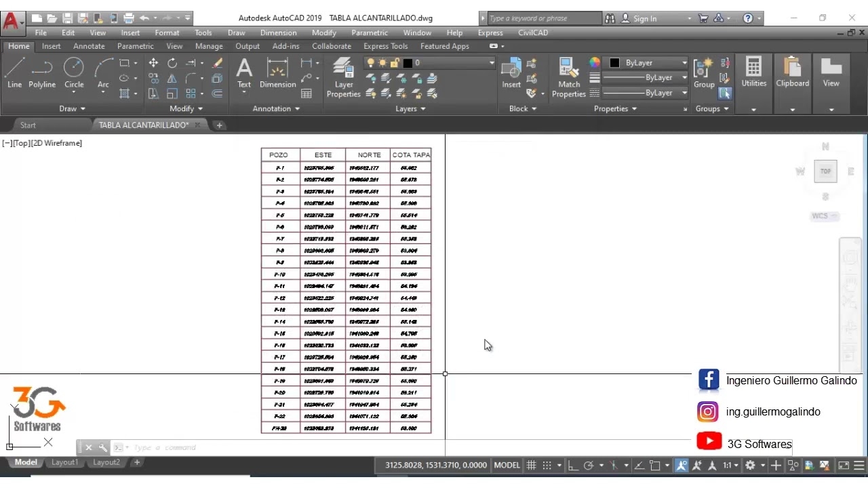The image size is (868, 488).
Task: Click the Sign In button
Action: pyautogui.click(x=639, y=18)
